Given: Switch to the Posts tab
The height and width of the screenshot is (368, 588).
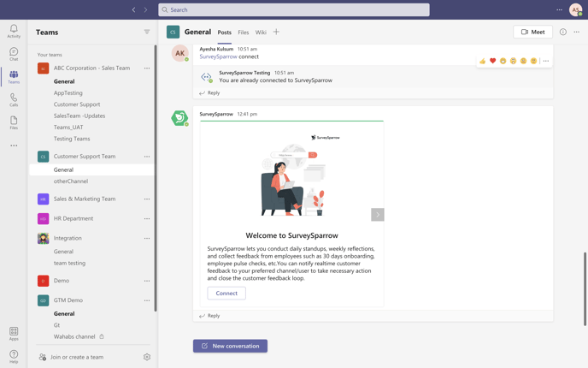Looking at the screenshot, I should click(x=224, y=33).
